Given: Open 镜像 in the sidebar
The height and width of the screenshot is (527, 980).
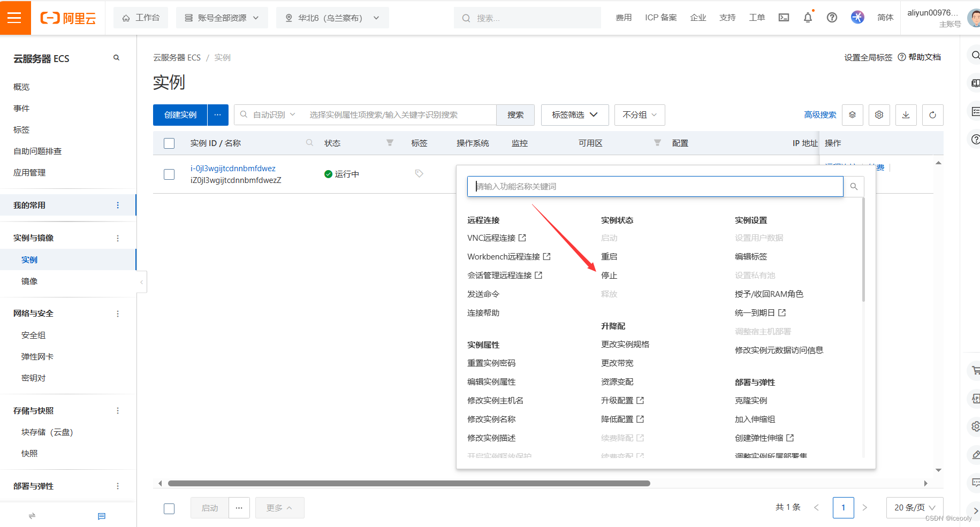Looking at the screenshot, I should 29,281.
